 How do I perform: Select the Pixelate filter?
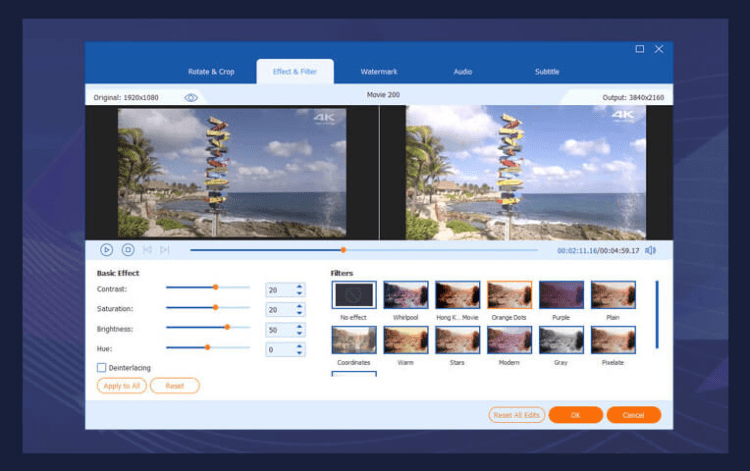613,340
